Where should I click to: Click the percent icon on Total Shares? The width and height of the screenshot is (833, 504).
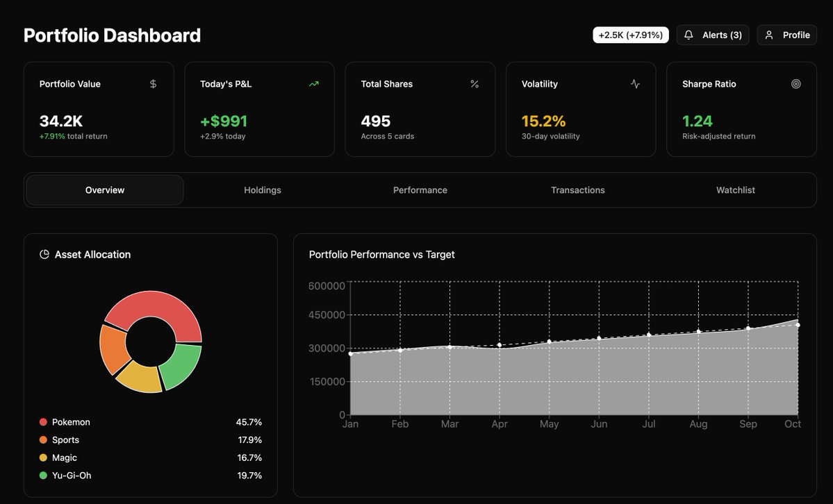pyautogui.click(x=475, y=84)
